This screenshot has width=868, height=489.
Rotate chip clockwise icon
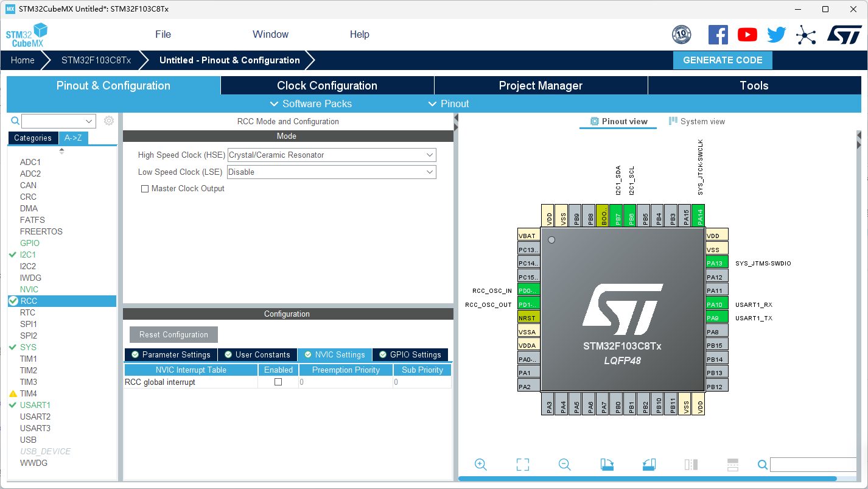tap(607, 465)
